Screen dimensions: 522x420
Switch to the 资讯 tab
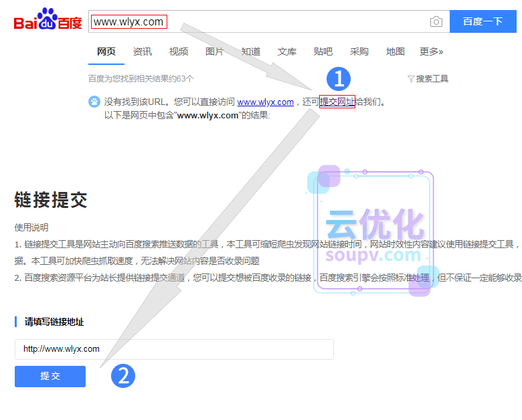143,51
